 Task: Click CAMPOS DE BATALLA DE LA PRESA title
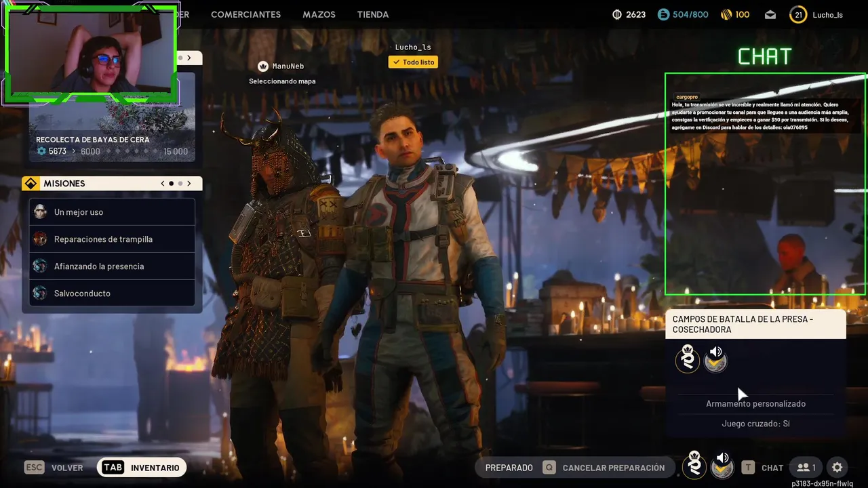coord(743,324)
